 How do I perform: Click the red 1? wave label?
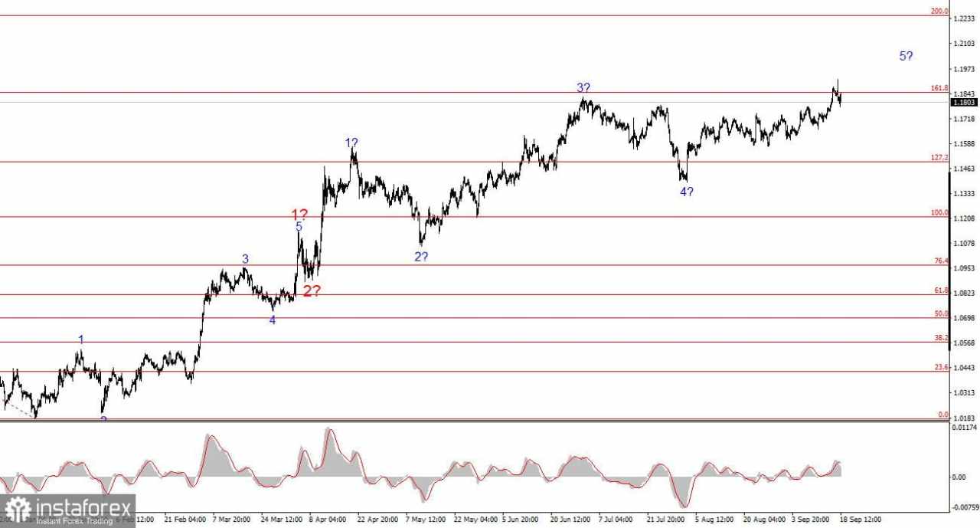pyautogui.click(x=299, y=215)
